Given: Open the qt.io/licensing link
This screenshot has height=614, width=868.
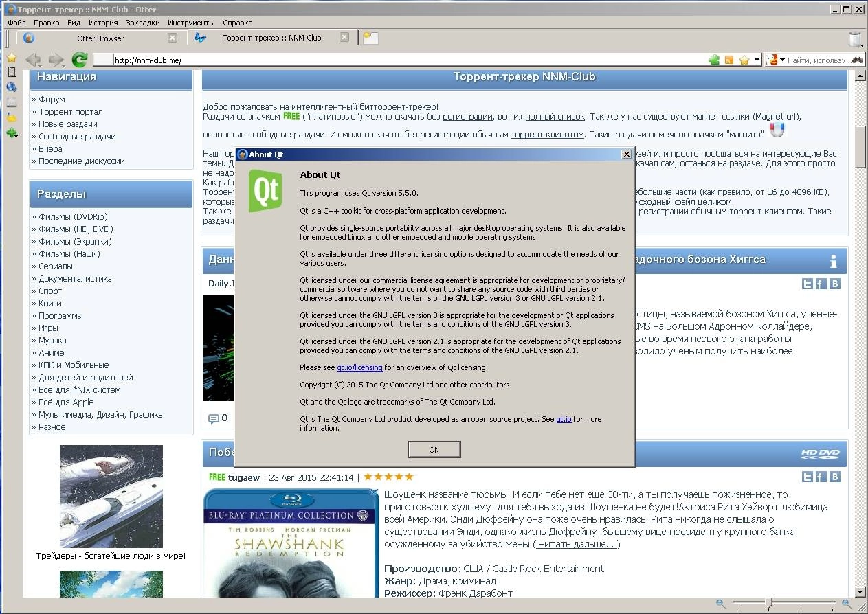Looking at the screenshot, I should point(359,367).
